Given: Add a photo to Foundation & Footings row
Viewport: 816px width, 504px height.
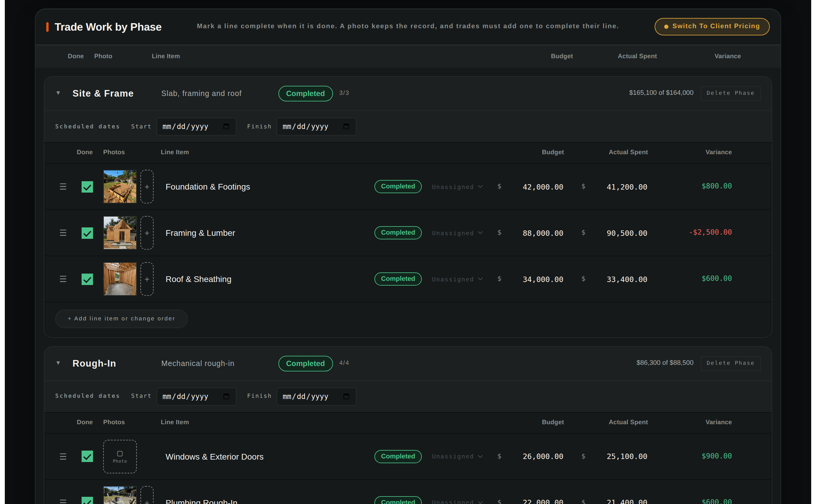Looking at the screenshot, I should pos(147,187).
